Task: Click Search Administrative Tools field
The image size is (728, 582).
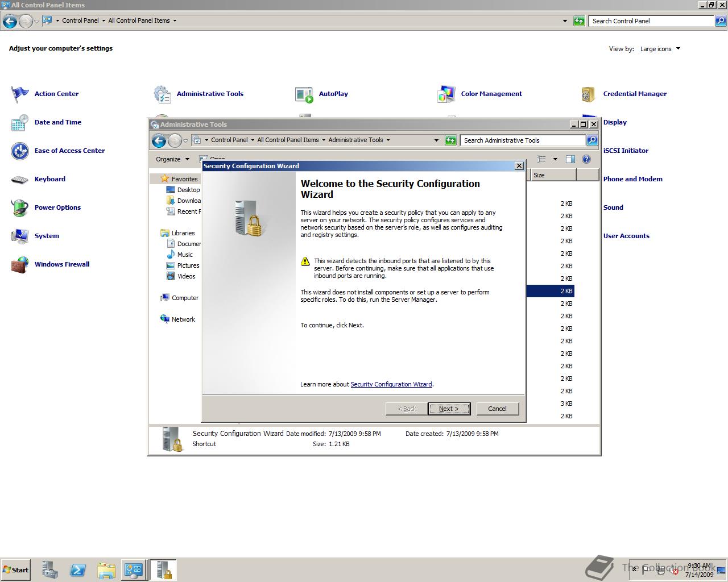Action: pos(523,140)
